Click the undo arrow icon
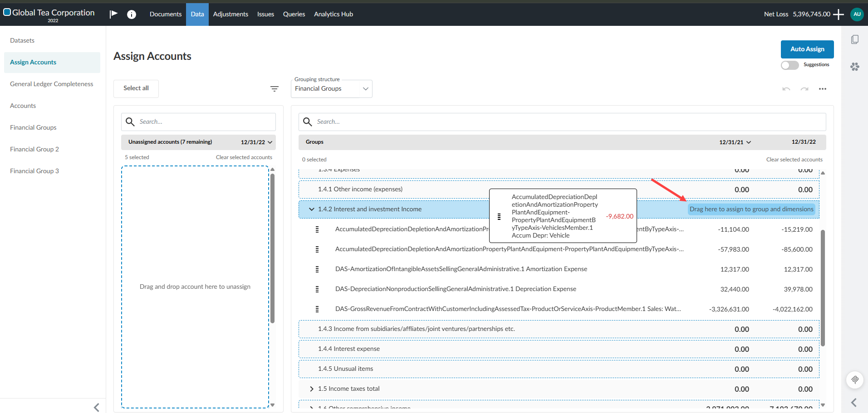 [785, 89]
